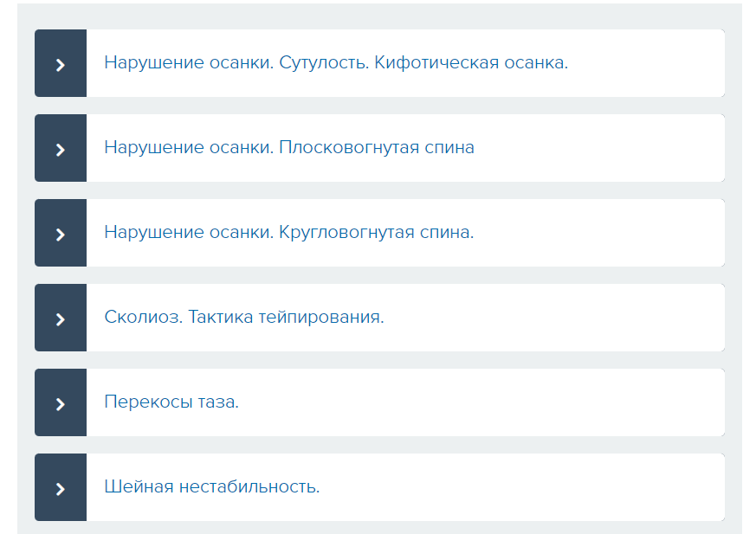Image resolution: width=756 pixels, height=534 pixels.
Task: Click dark blue block of first accordion row
Action: tap(61, 63)
